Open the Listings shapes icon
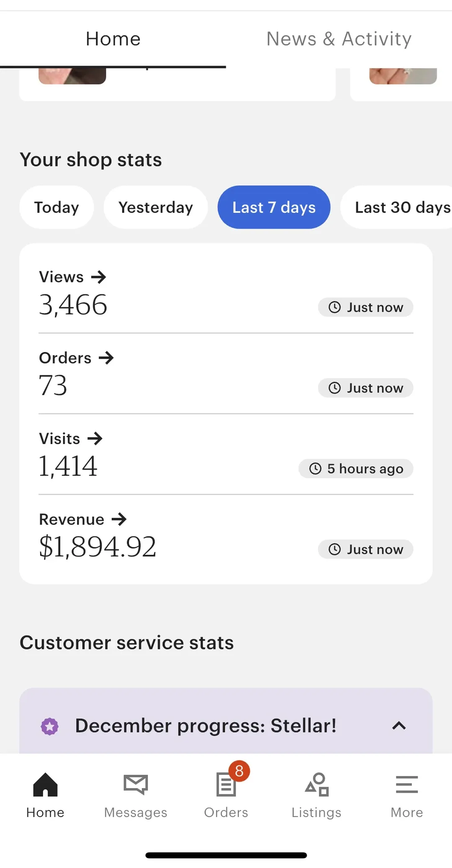 (317, 784)
